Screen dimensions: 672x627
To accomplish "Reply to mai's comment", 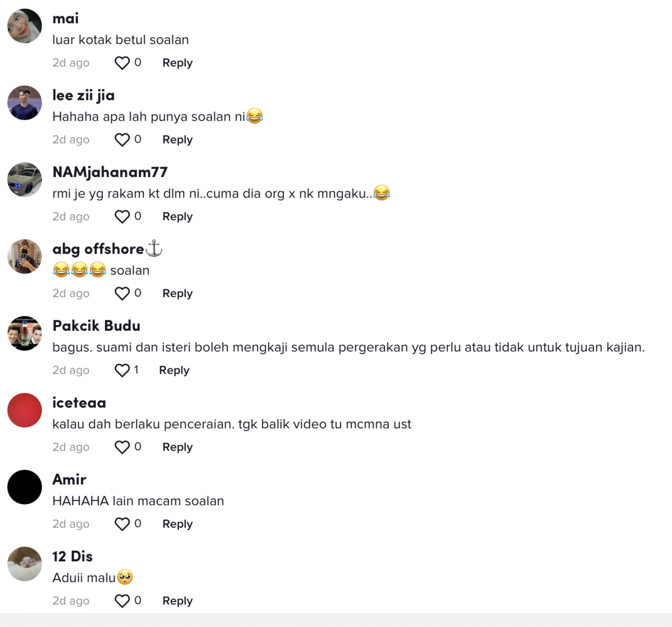I will pyautogui.click(x=177, y=63).
